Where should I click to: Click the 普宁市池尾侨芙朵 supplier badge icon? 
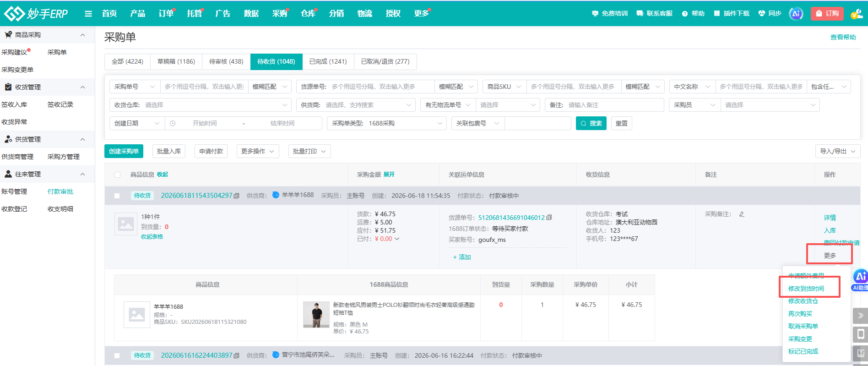coord(276,355)
